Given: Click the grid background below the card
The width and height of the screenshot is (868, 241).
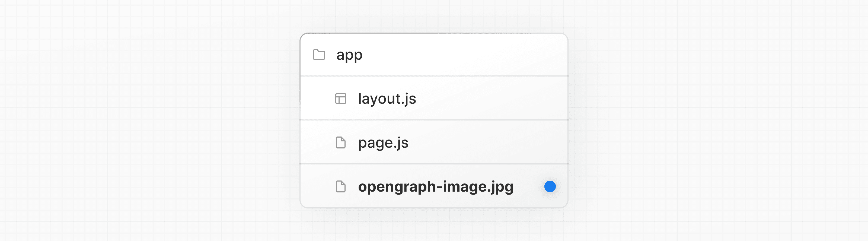Looking at the screenshot, I should 434,226.
